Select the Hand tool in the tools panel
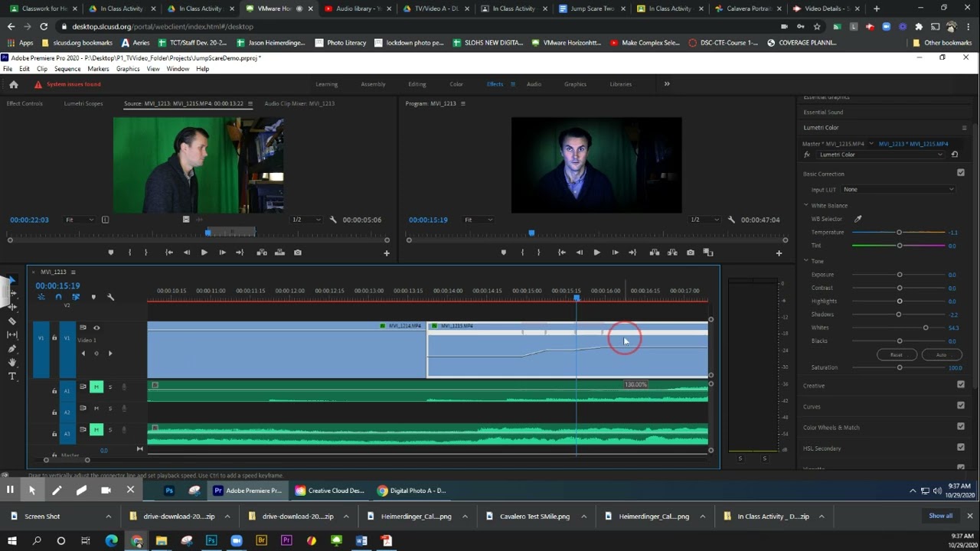The width and height of the screenshot is (980, 551). pyautogui.click(x=12, y=362)
